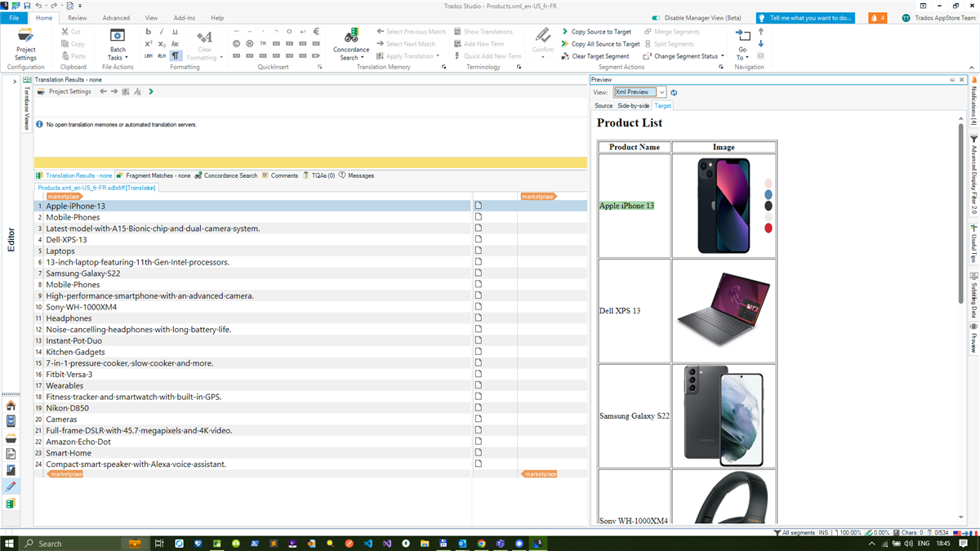980x551 pixels.
Task: Select segment 7 Samsung Galaxy S22
Action: [x=253, y=273]
